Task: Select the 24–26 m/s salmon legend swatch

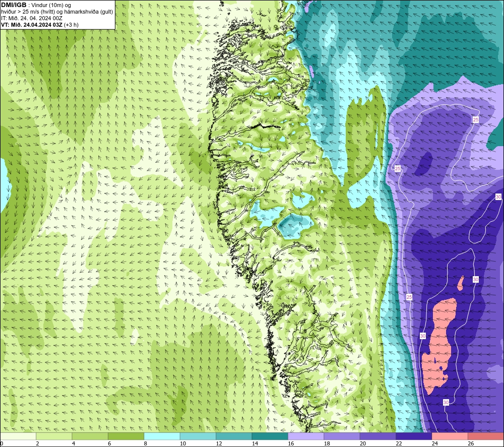Action: tap(450, 436)
